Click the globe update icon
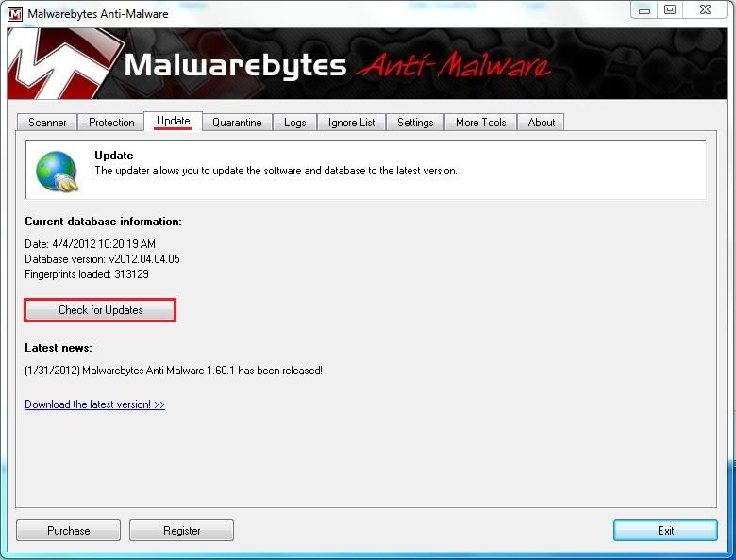The image size is (736, 560). pos(58,172)
